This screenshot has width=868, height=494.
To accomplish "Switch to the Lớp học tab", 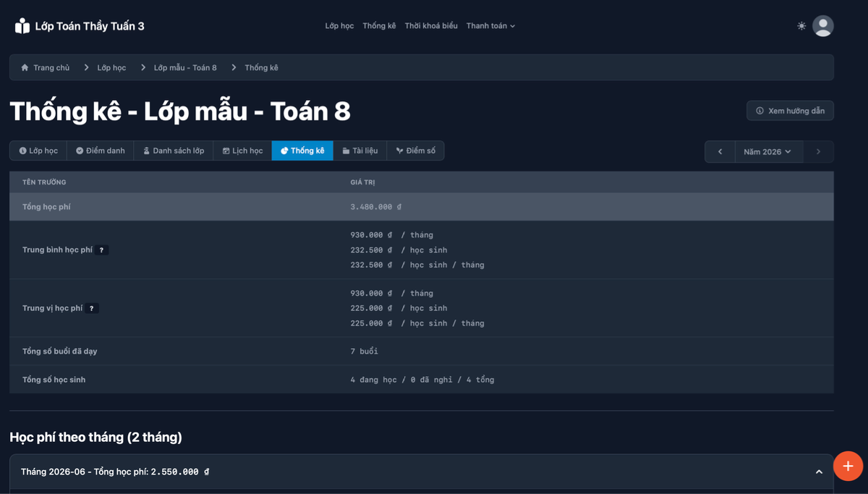I will pos(38,150).
